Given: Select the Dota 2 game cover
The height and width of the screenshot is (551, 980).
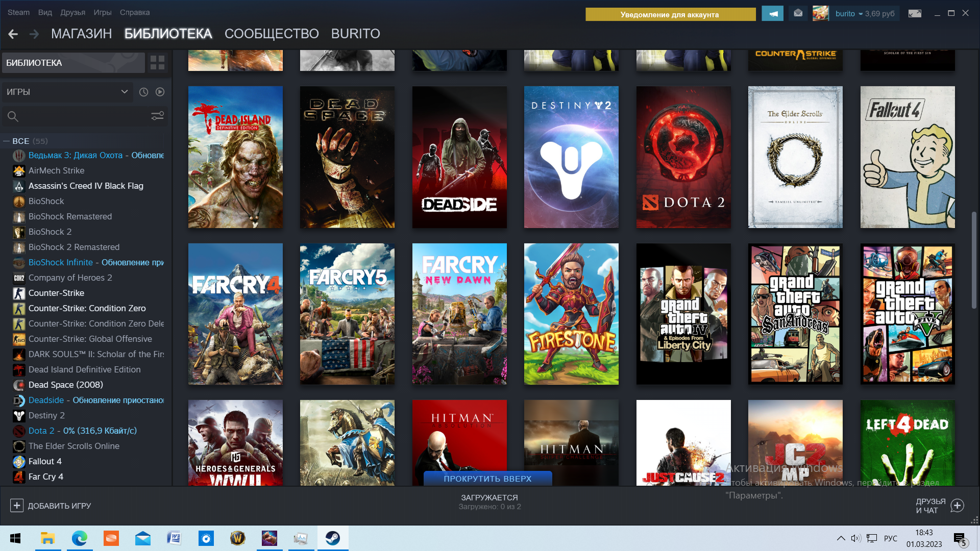Looking at the screenshot, I should tap(683, 157).
